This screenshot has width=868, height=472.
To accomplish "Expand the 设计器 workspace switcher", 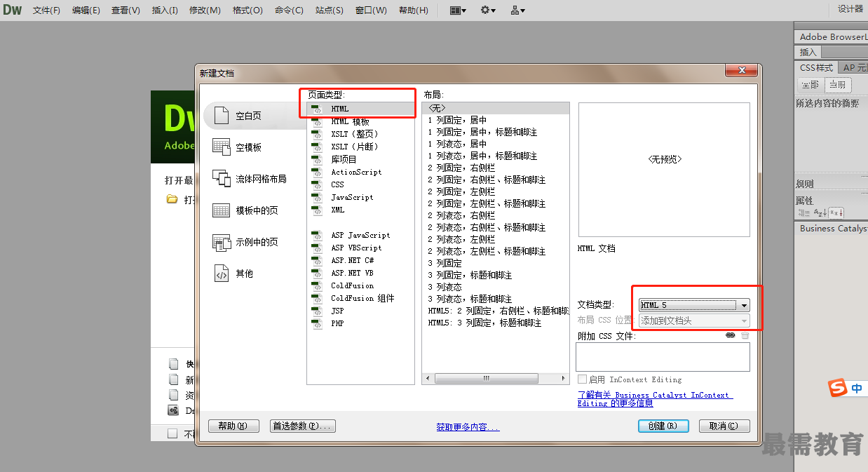I will pos(851,9).
